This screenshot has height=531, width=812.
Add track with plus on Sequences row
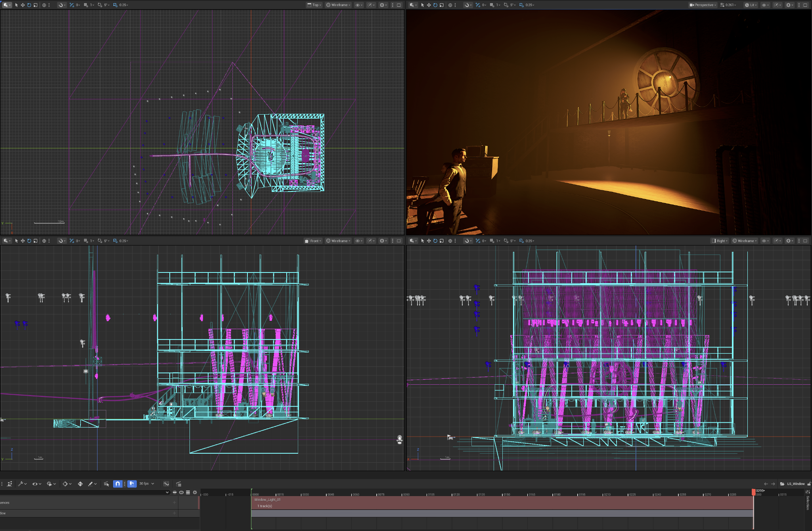[x=174, y=502]
